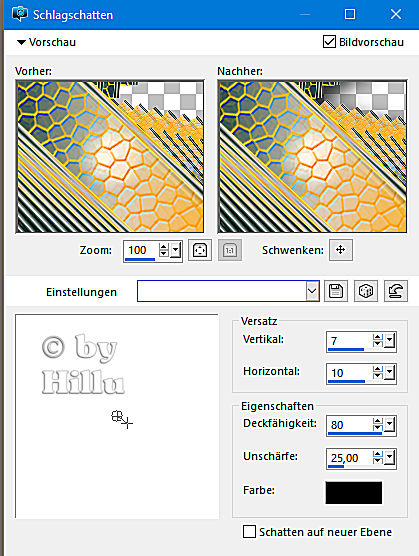Screen dimensions: 419x556
Task: Increase the Horizontal offset with spinner up
Action: pyautogui.click(x=378, y=369)
